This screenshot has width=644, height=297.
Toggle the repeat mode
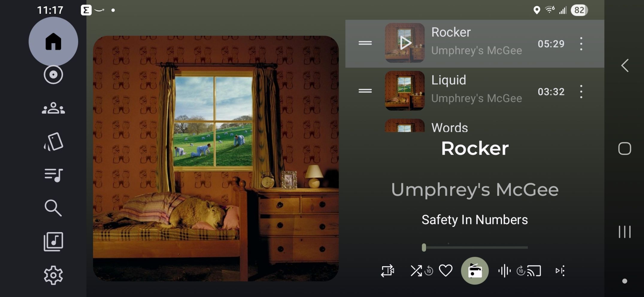(x=387, y=271)
